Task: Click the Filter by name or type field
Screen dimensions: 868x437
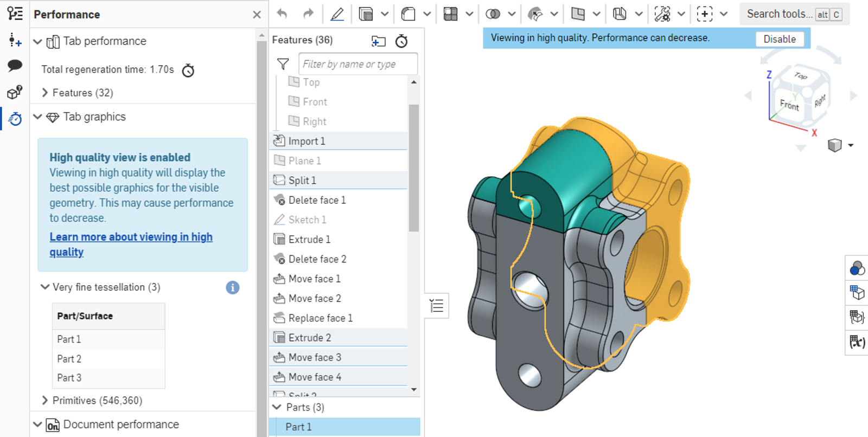Action: tap(358, 64)
